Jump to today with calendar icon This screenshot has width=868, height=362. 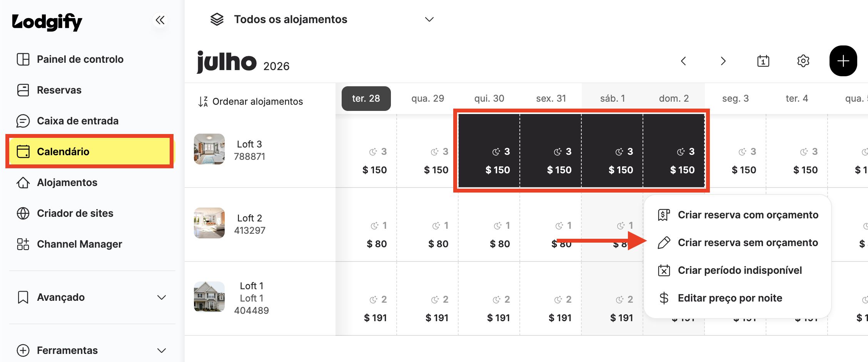[x=763, y=61]
